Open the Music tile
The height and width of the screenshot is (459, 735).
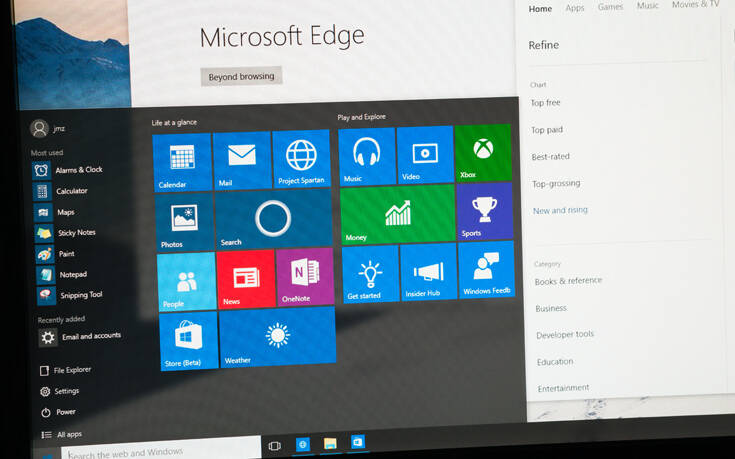coord(367,157)
